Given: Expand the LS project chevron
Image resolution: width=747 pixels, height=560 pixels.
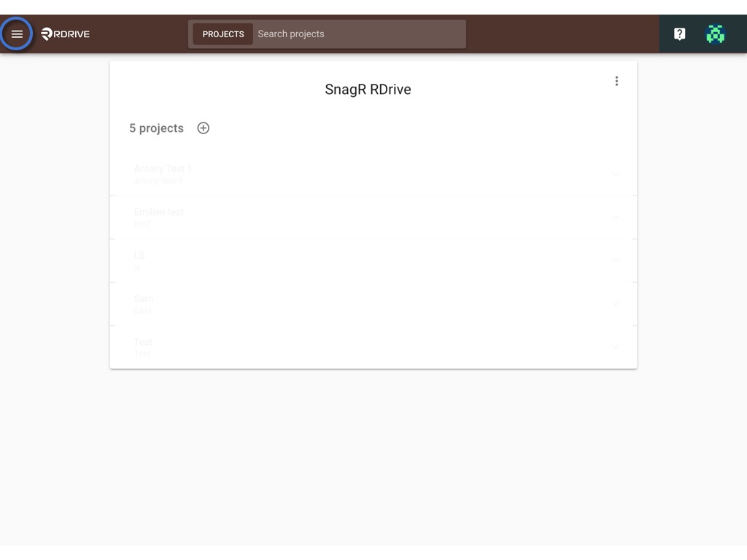Looking at the screenshot, I should click(x=616, y=261).
